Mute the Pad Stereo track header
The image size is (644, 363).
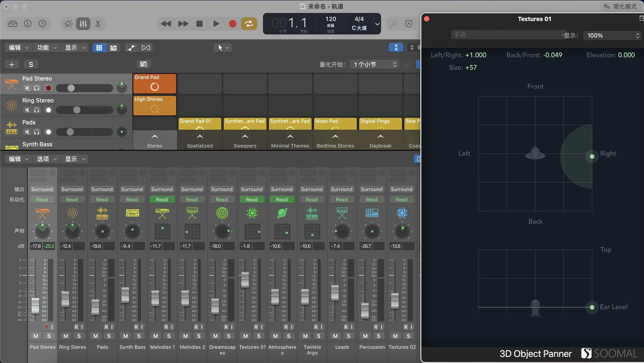(x=27, y=88)
